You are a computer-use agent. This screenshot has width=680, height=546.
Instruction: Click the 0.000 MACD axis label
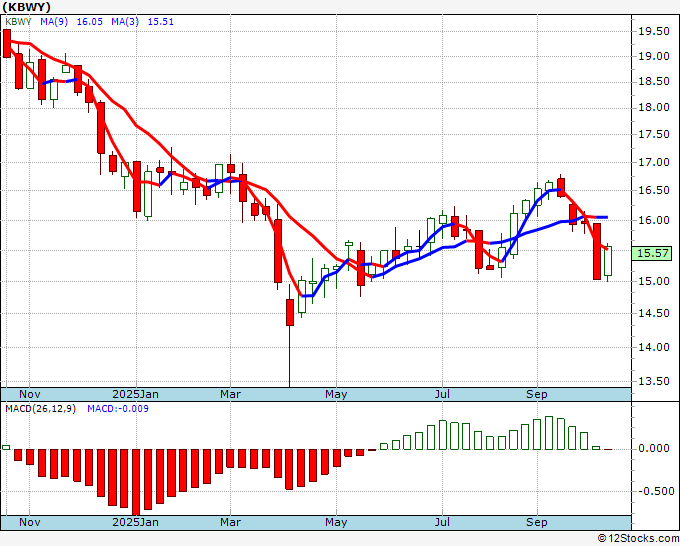656,448
